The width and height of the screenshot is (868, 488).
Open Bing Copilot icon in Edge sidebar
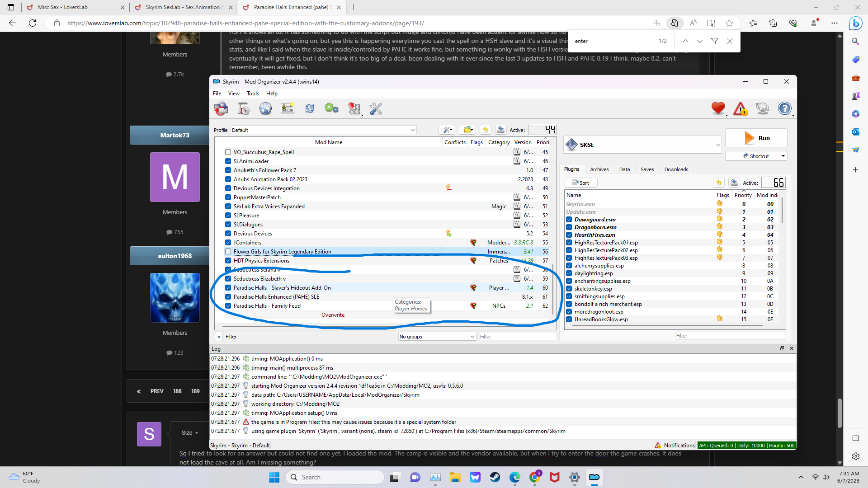click(x=855, y=23)
